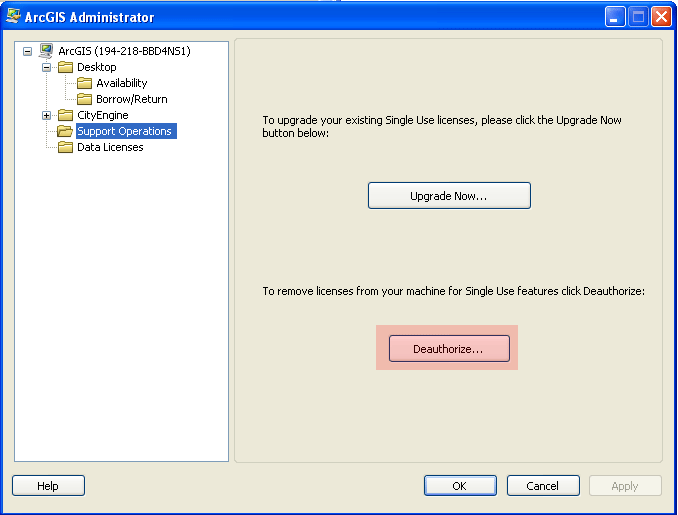Click the greyed-out Apply button

(x=625, y=486)
